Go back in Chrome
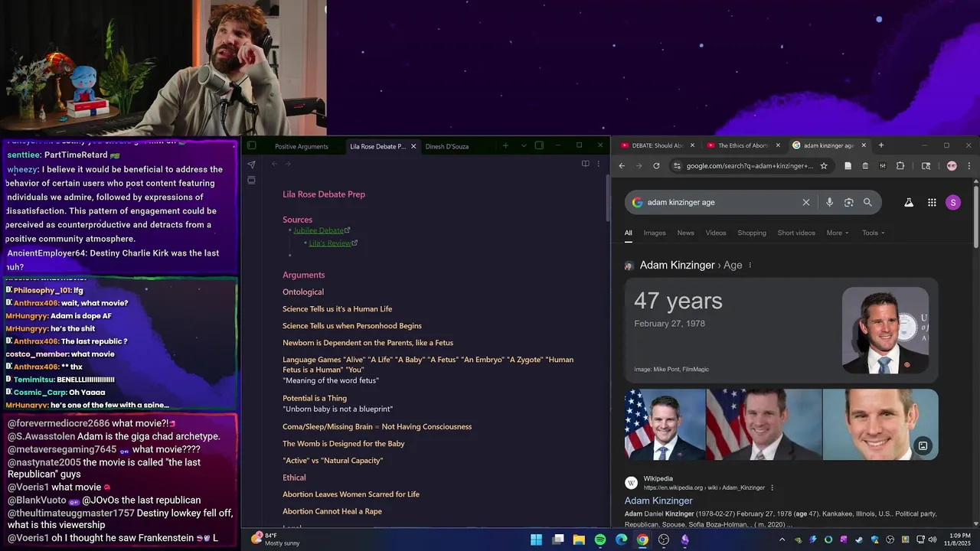Viewport: 980px width, 551px height. (622, 165)
